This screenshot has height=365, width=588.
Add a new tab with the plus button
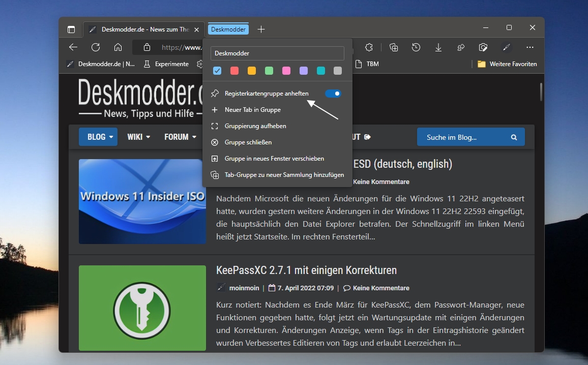pyautogui.click(x=261, y=29)
